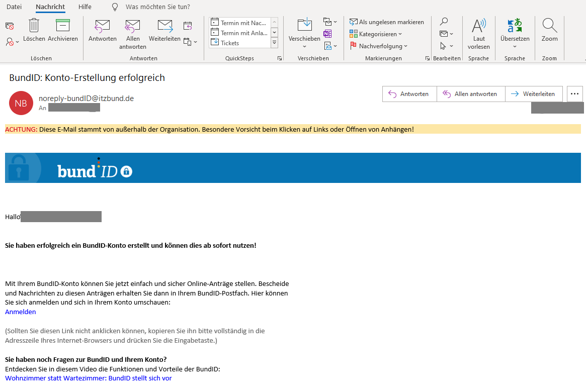Click sender address noreply-bundID@itzbund.de
586x392 pixels.
click(x=87, y=99)
